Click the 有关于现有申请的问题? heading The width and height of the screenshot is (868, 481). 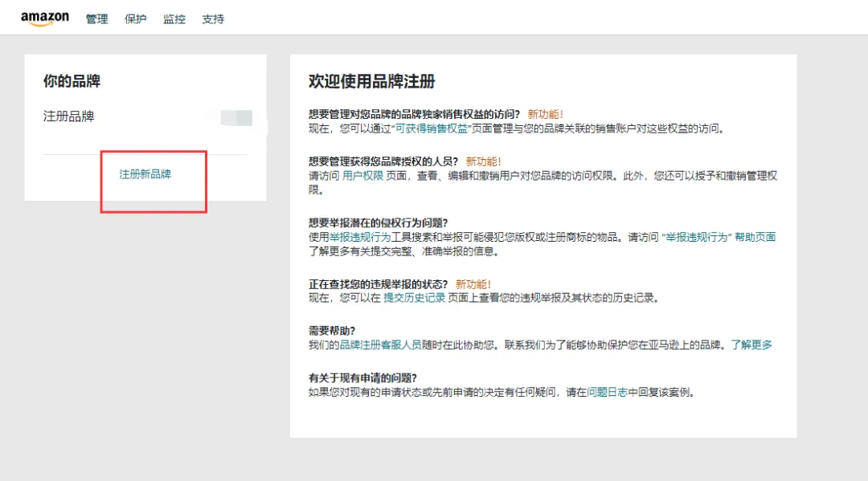point(362,378)
